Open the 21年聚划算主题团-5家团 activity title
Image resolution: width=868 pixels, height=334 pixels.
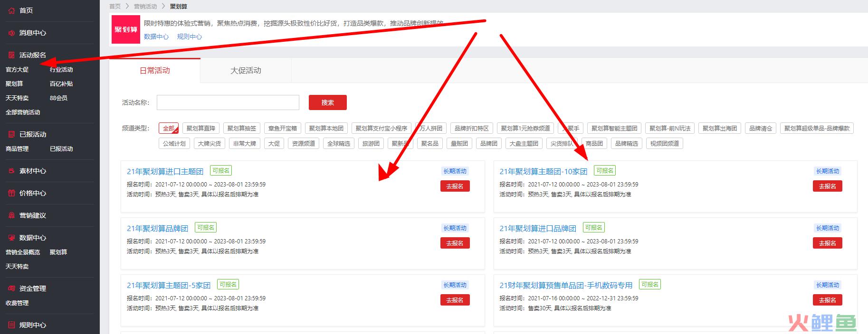(168, 285)
